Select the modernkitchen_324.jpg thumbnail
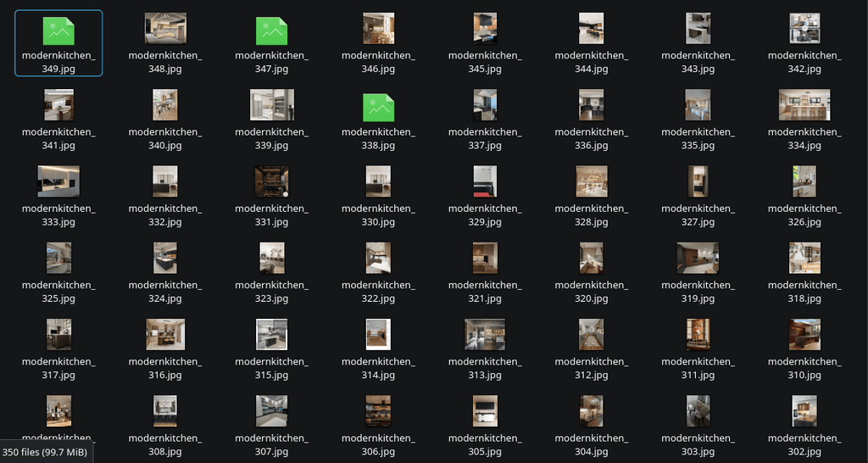The width and height of the screenshot is (868, 463). point(165,258)
